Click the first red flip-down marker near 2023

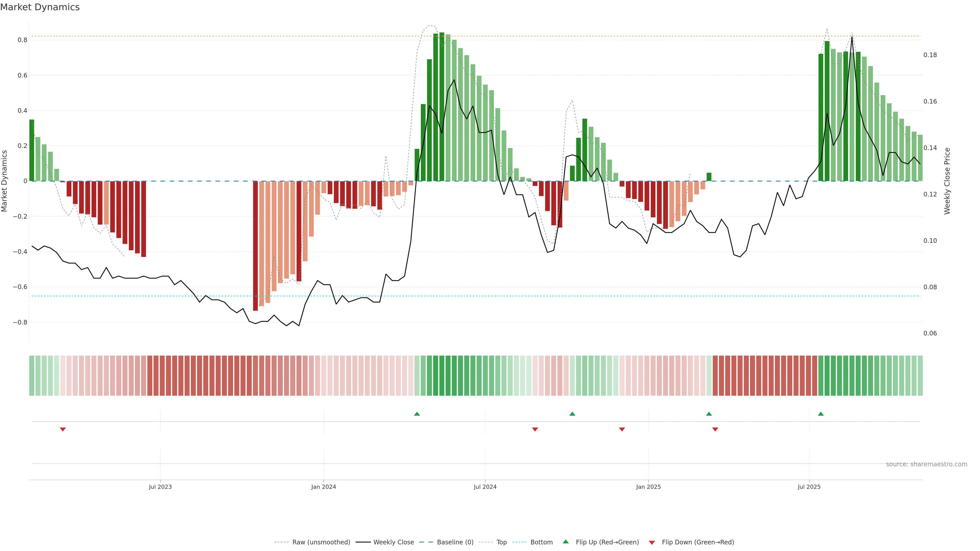pyautogui.click(x=63, y=429)
